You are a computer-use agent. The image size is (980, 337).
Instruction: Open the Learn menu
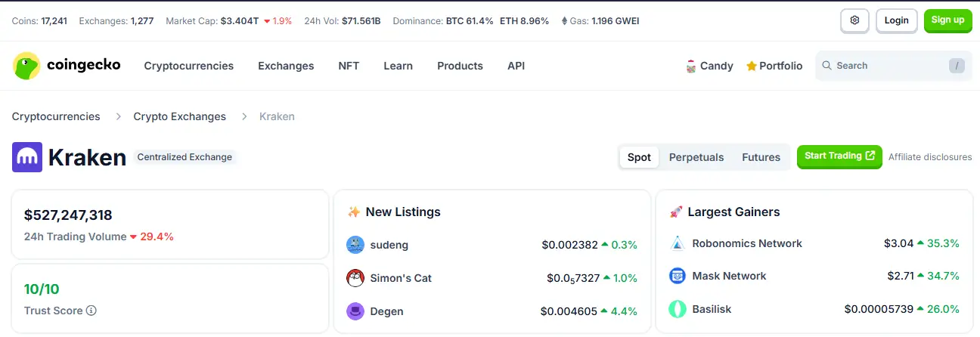pos(398,66)
